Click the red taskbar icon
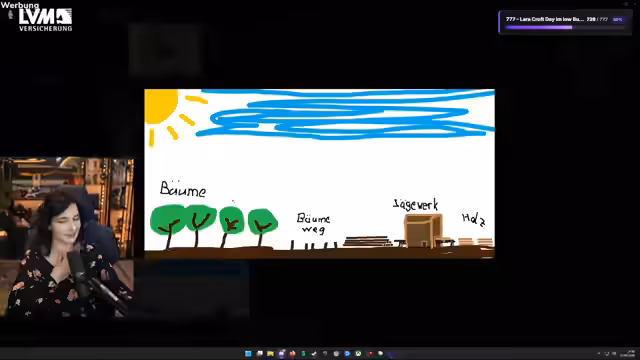Image resolution: width=640 pixels, height=360 pixels. 370,353
